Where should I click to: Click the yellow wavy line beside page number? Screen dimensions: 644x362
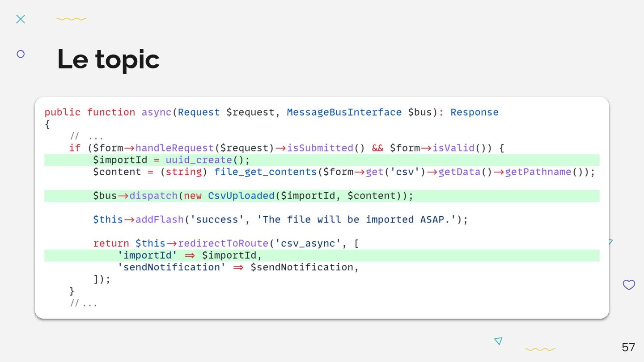540,349
